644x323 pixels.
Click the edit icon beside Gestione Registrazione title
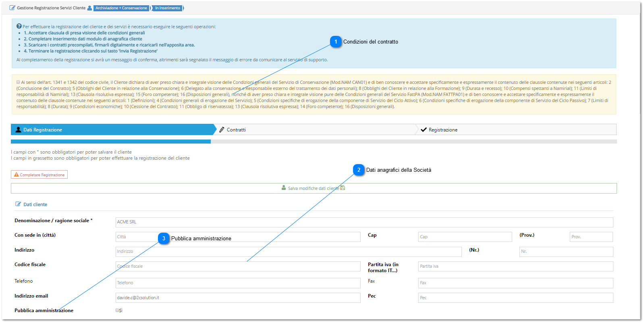(12, 8)
